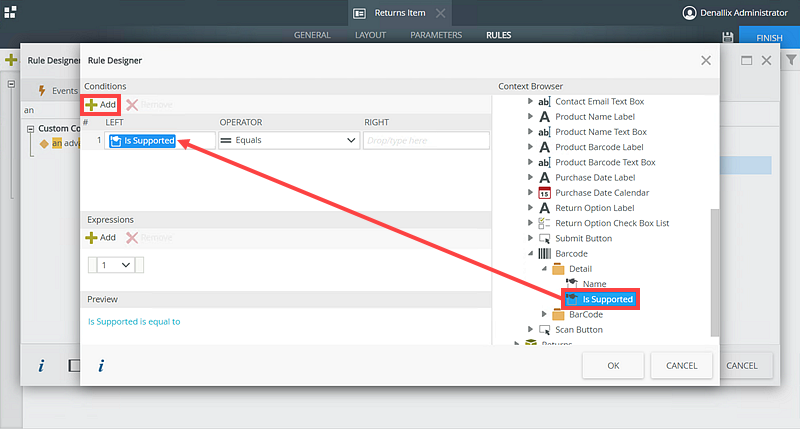Screen dimensions: 800x429
Task: Remove the selected condition
Action: [149, 105]
